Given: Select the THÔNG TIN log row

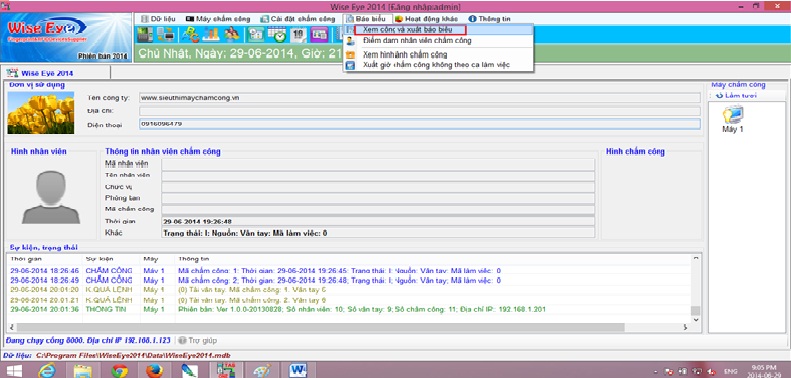Looking at the screenshot, I should [x=349, y=309].
